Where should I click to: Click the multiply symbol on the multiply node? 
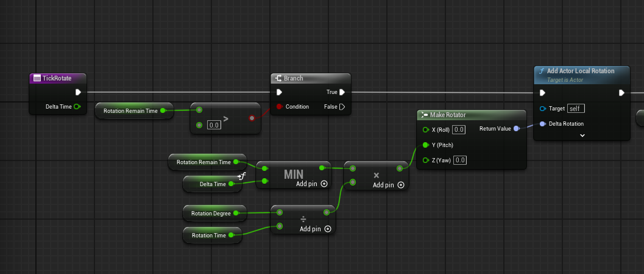coord(376,175)
